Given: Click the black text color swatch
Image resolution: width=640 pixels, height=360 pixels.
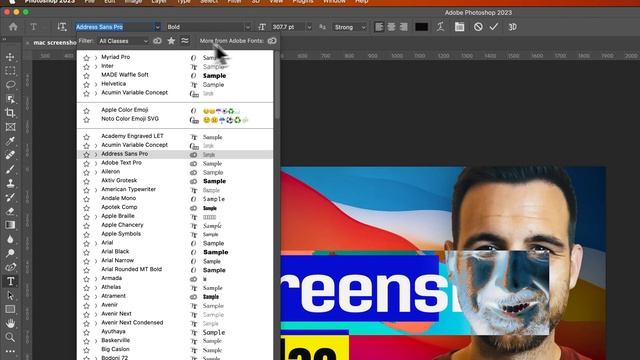Looking at the screenshot, I should coord(422,27).
